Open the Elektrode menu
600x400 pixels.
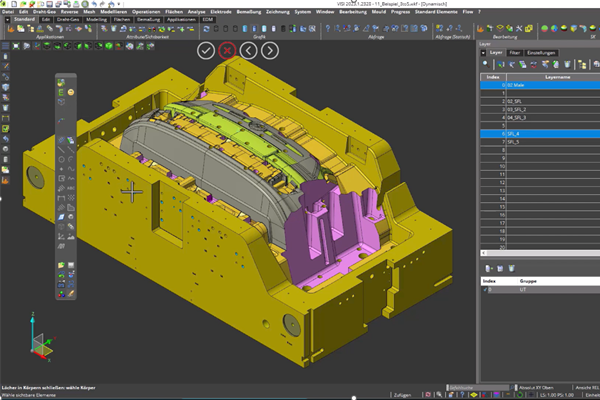[x=221, y=12]
